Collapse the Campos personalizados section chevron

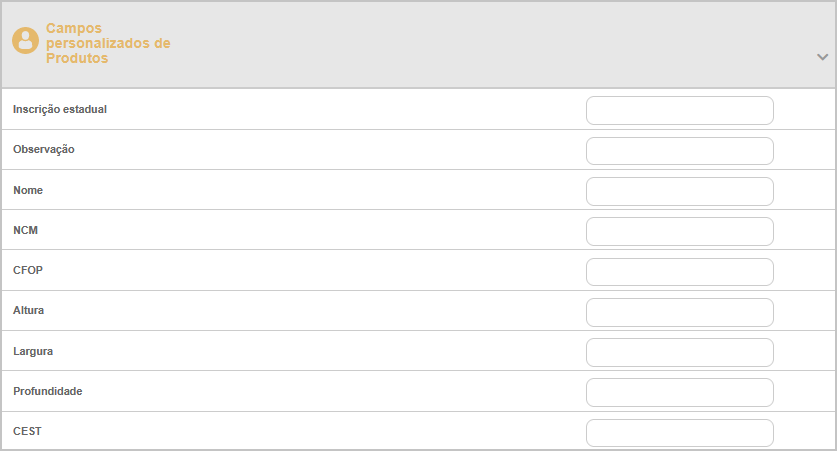click(822, 57)
